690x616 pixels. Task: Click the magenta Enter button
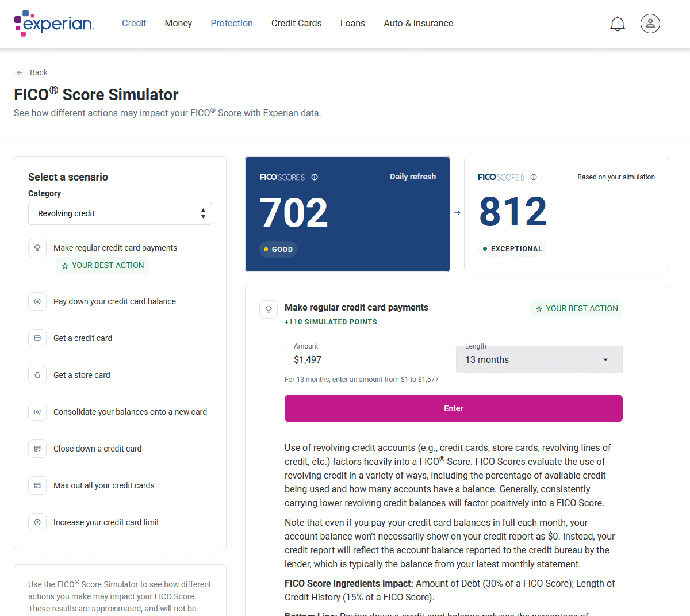click(x=454, y=408)
